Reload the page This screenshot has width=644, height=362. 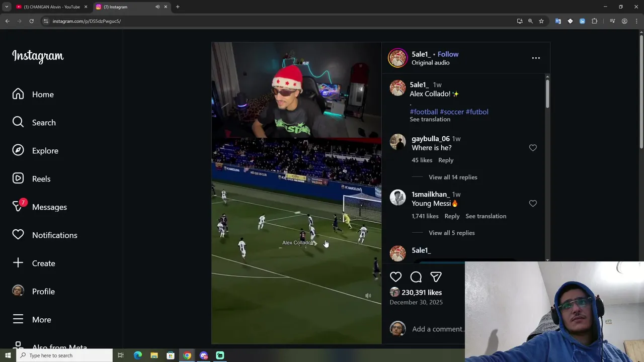point(31,21)
